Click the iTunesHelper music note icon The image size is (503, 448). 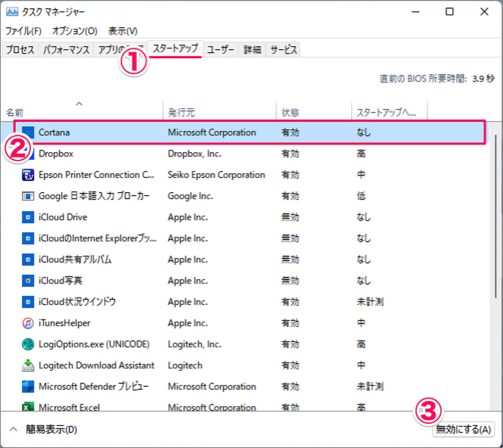[x=28, y=323]
